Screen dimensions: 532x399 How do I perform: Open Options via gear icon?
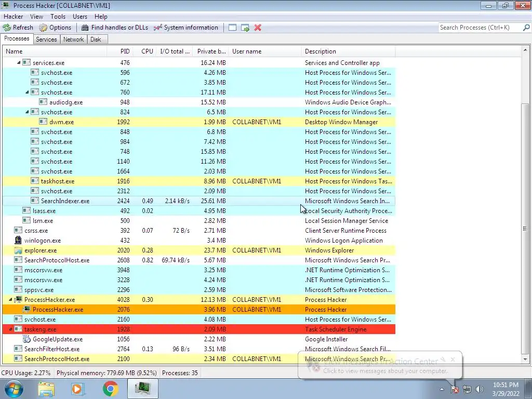[x=43, y=28]
